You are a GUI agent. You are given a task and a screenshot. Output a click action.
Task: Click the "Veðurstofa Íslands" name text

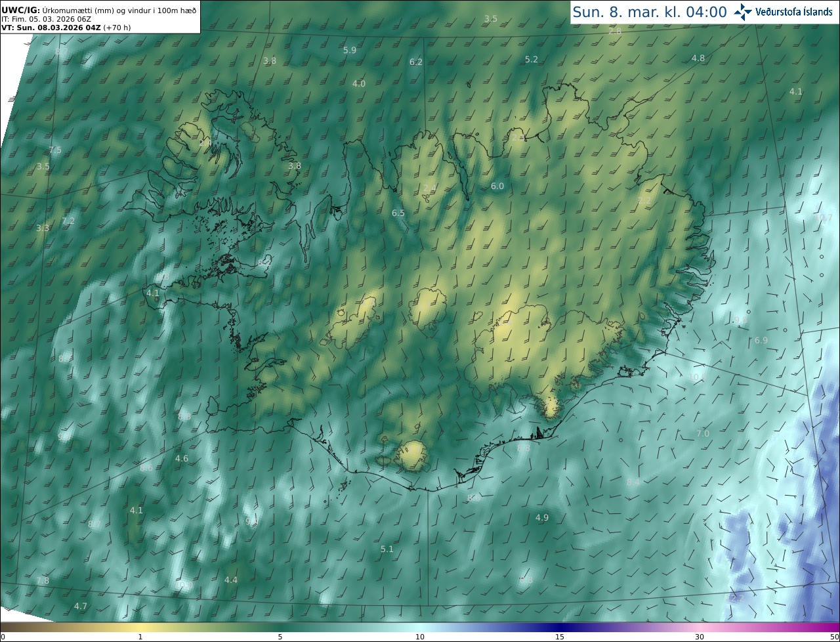(x=794, y=12)
